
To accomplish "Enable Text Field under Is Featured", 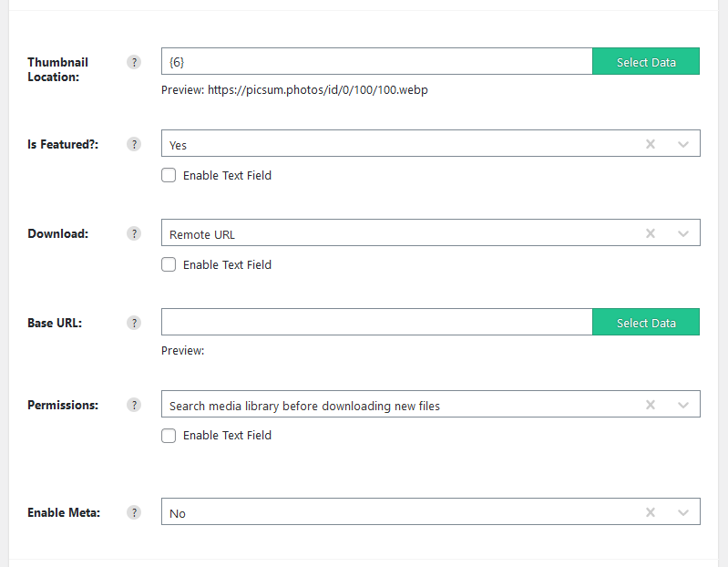I will click(169, 176).
